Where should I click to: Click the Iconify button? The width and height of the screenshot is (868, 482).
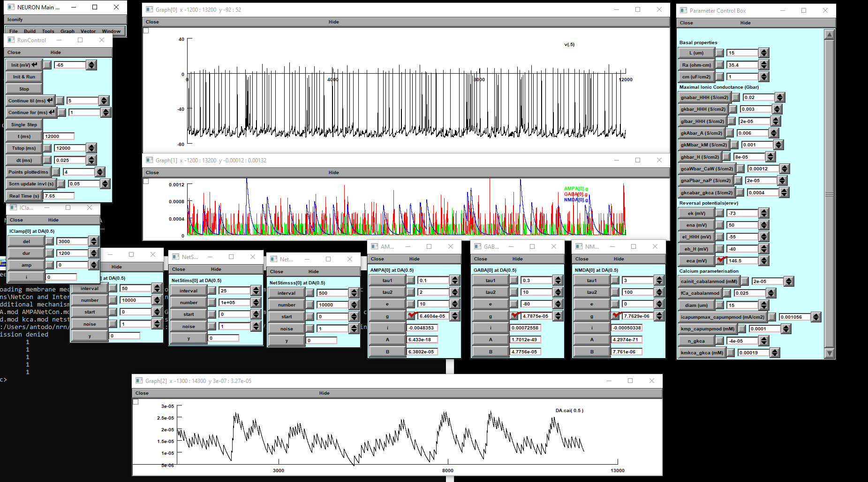tap(15, 19)
